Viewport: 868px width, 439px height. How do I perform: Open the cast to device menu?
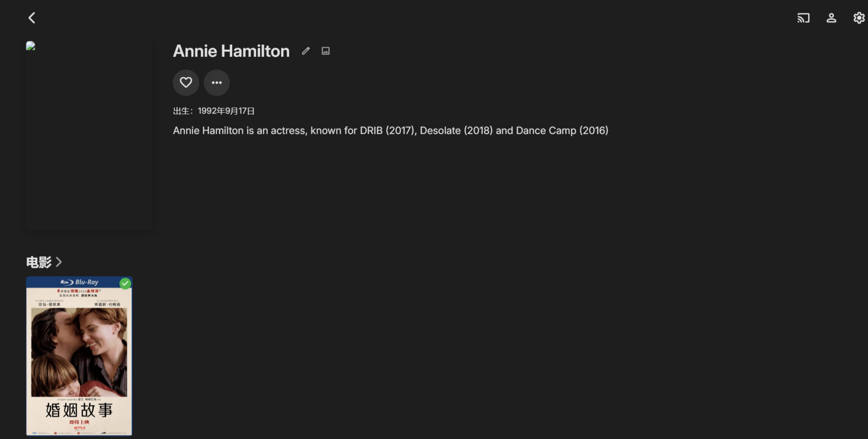pos(803,18)
